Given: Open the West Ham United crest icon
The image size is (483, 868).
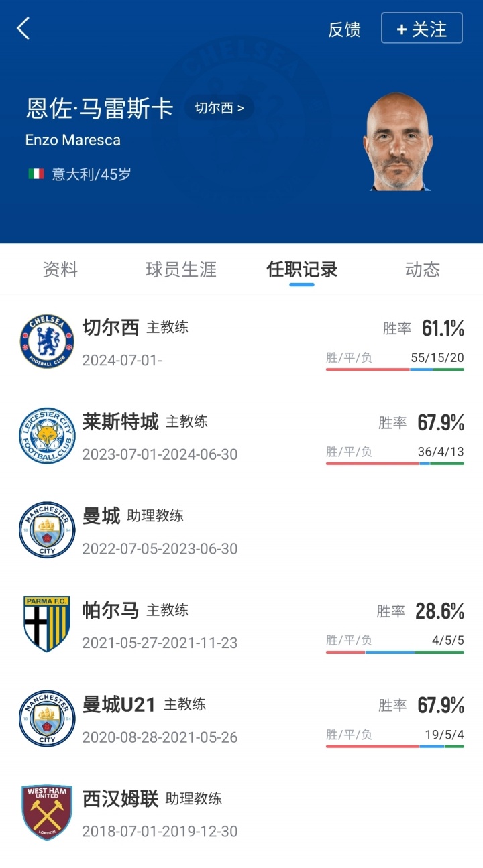Looking at the screenshot, I should tap(47, 812).
